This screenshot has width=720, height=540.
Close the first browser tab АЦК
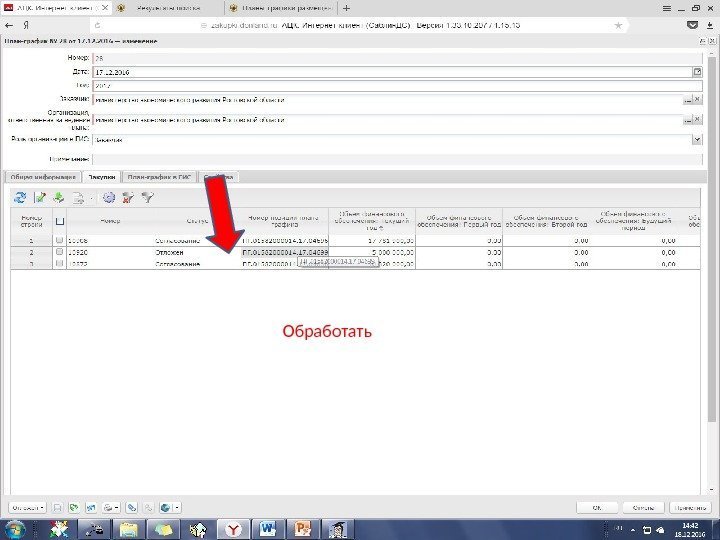click(105, 8)
